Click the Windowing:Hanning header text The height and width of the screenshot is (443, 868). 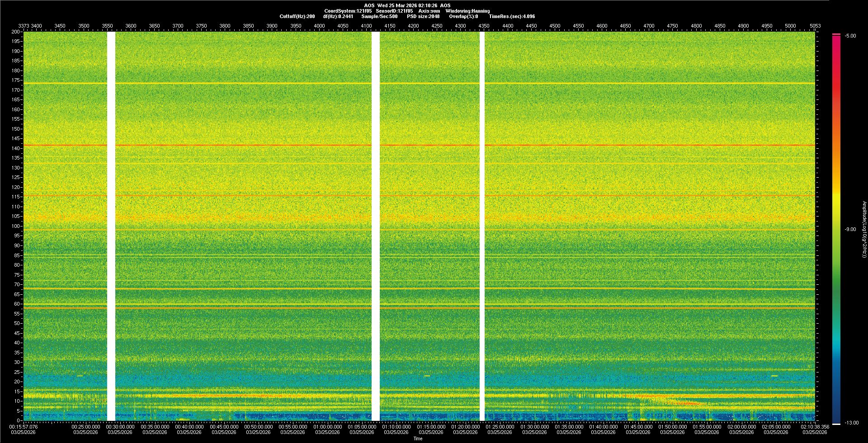click(x=467, y=11)
